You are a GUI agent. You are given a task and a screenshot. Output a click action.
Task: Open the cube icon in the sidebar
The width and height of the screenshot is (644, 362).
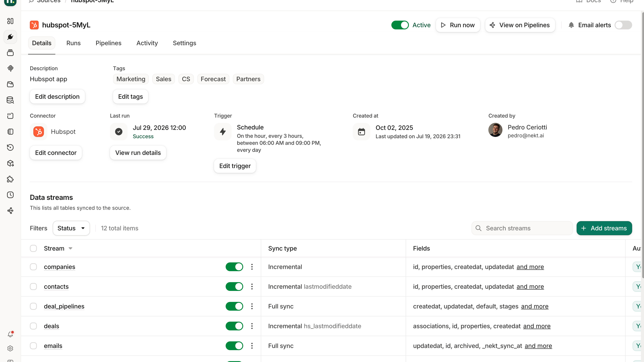[10, 163]
